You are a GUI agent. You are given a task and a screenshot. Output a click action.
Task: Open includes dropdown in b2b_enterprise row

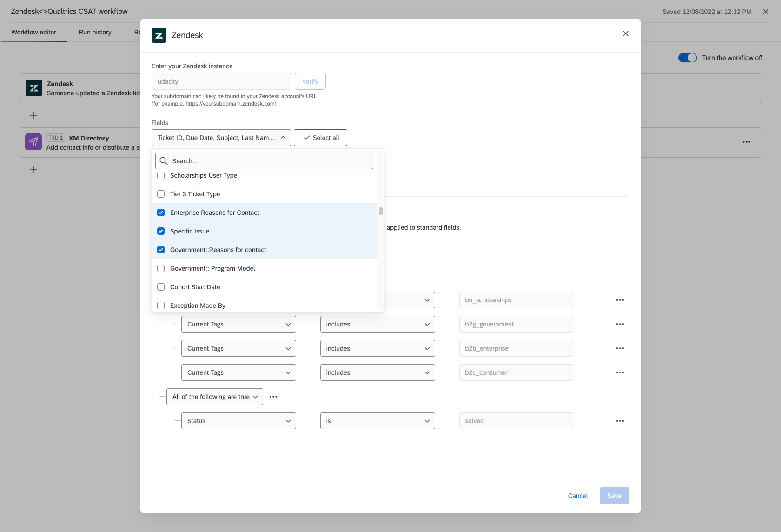pyautogui.click(x=377, y=348)
